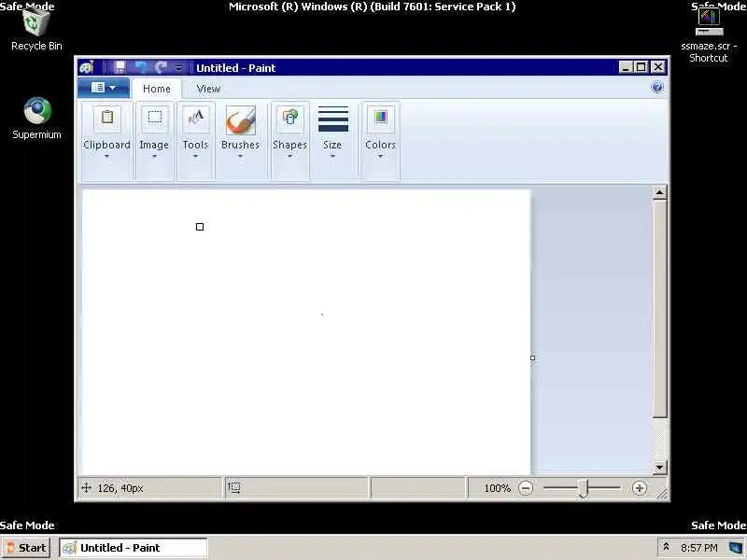Click the vertical scrollbar down arrow

[659, 468]
